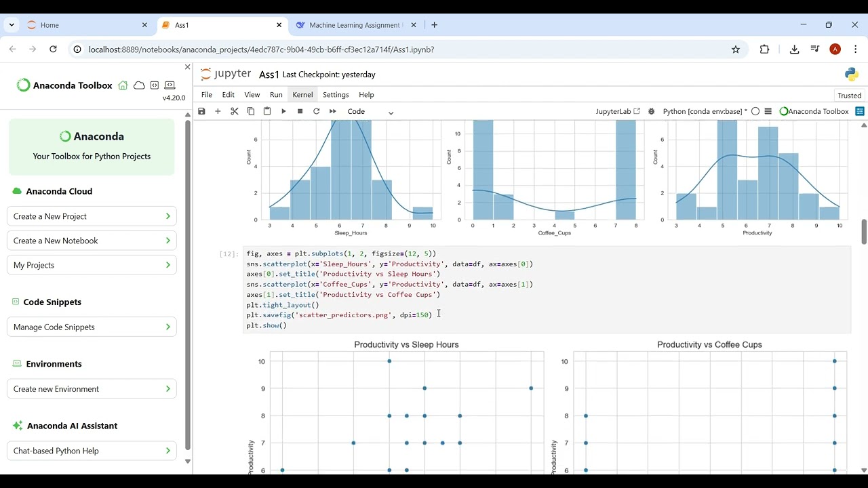Open the File menu
The image size is (868, 488).
tap(207, 95)
